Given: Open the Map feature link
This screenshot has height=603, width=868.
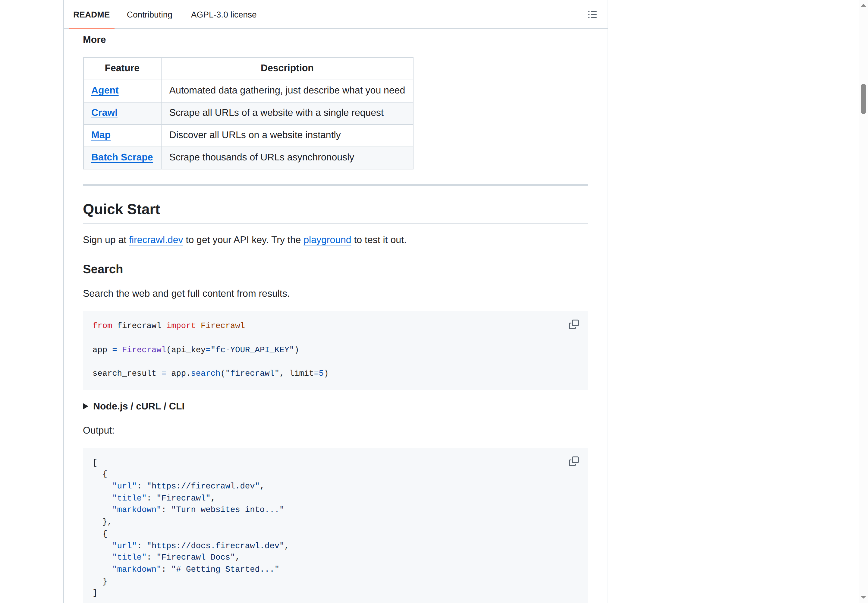Looking at the screenshot, I should pos(101,135).
